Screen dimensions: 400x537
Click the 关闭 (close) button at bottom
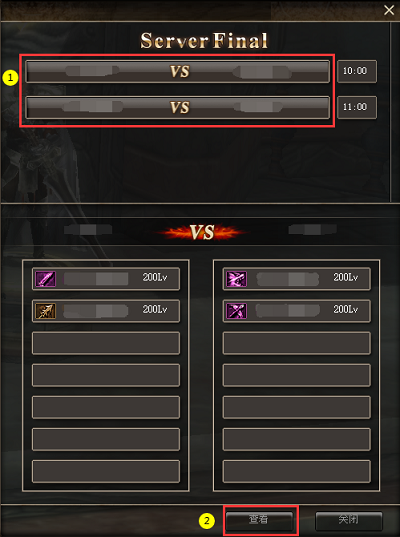349,521
